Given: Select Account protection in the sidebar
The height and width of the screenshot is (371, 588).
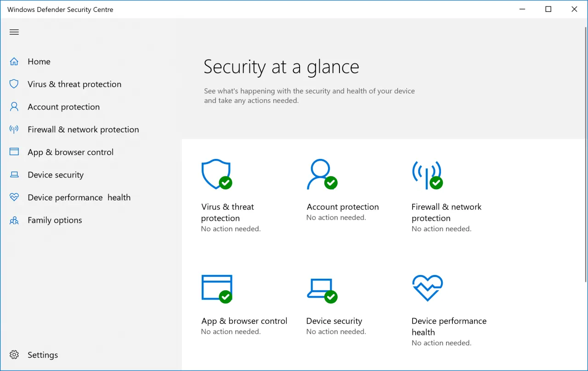Looking at the screenshot, I should 63,107.
